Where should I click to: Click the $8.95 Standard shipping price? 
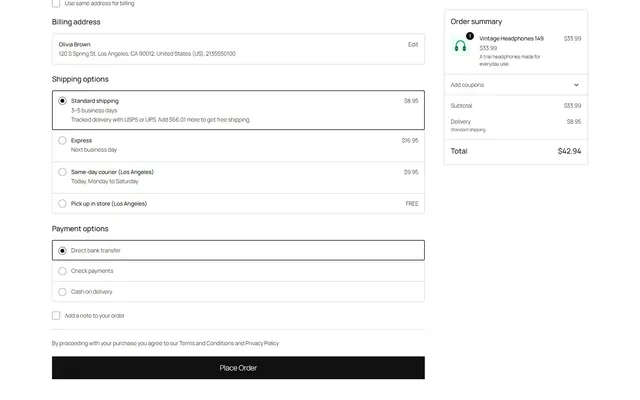[411, 101]
